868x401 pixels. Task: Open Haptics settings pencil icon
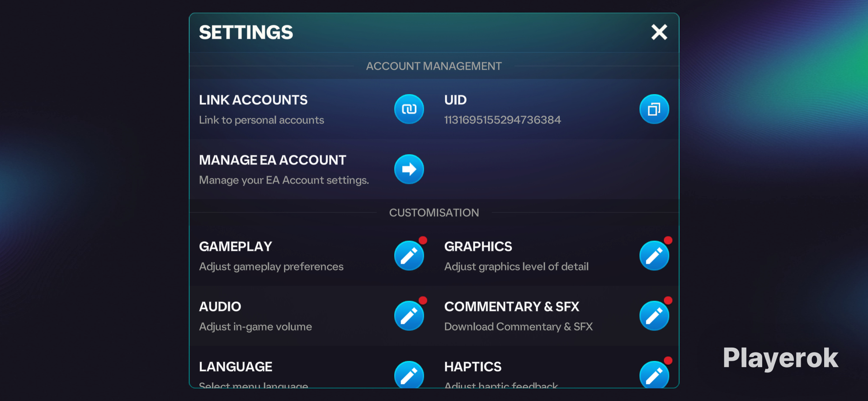click(x=654, y=374)
